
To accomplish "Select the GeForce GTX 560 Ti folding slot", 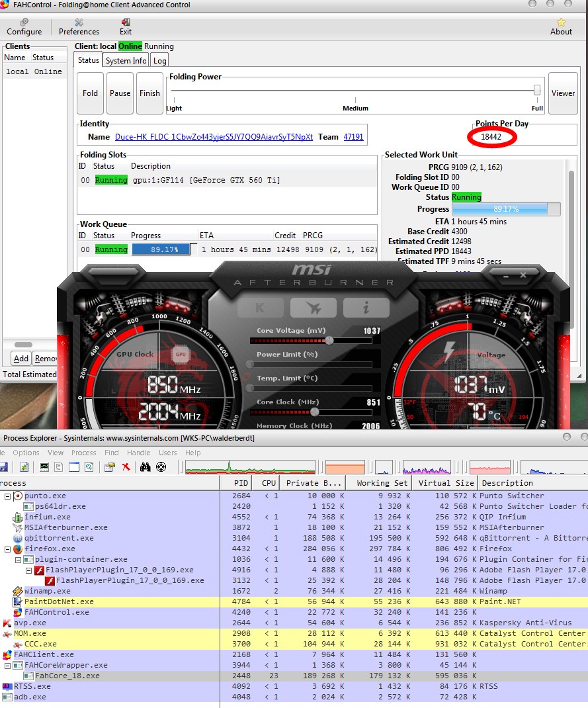I will click(x=227, y=180).
